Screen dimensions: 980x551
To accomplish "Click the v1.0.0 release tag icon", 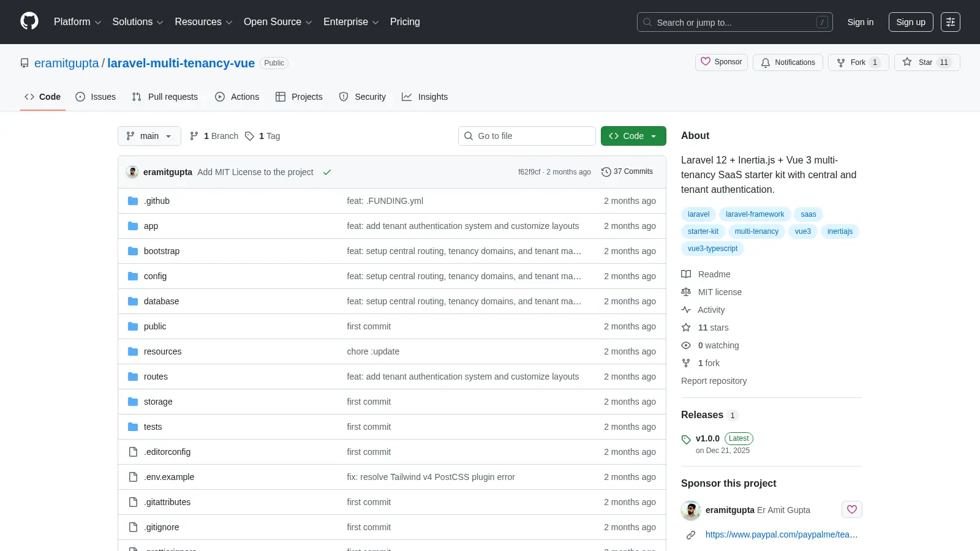I will point(686,440).
